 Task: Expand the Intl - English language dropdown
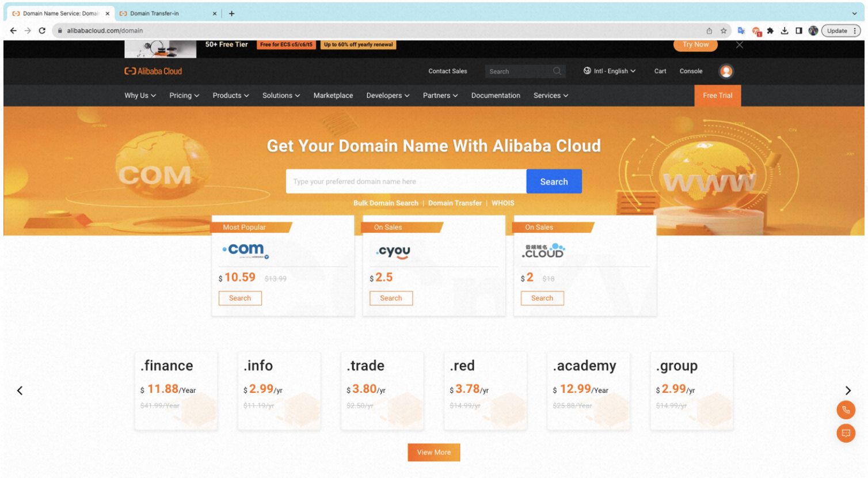[x=615, y=71]
